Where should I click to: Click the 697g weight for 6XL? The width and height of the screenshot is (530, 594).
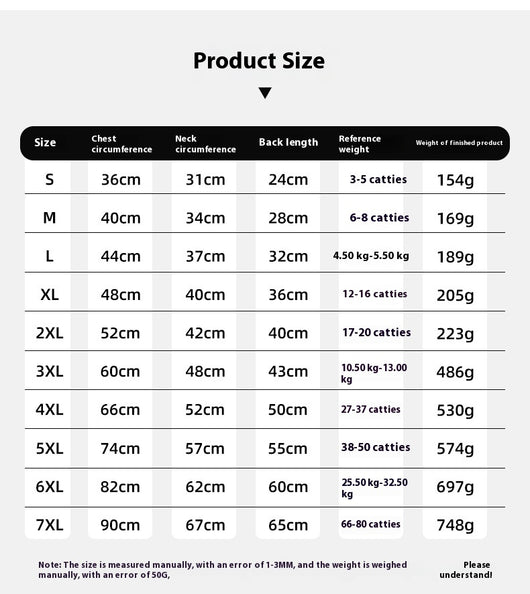(455, 487)
